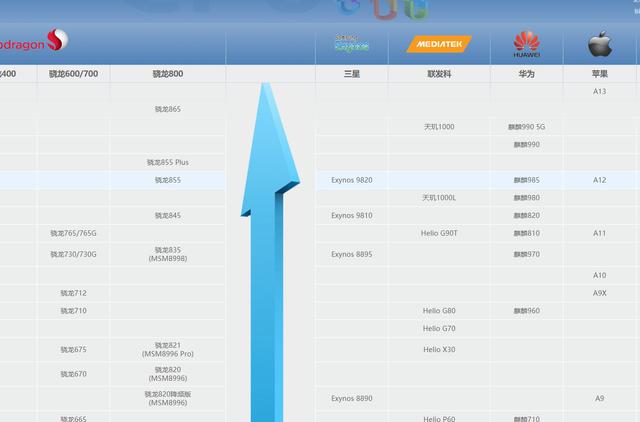This screenshot has height=422, width=640.
Task: Click the A9X cell
Action: pyautogui.click(x=600, y=293)
